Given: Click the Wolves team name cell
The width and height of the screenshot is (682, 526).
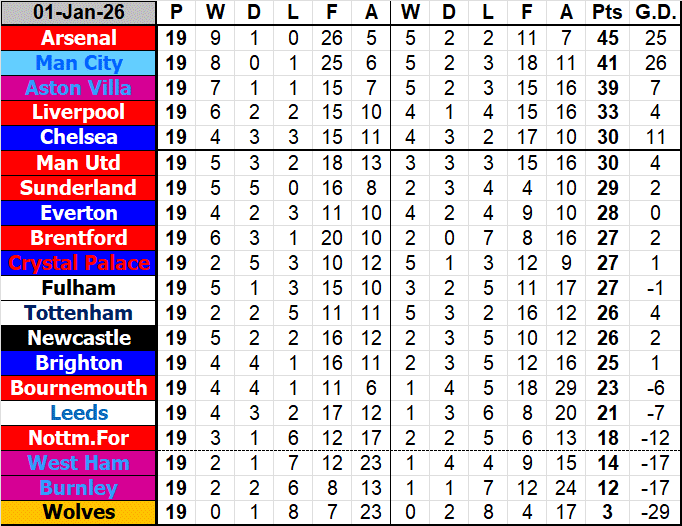Looking at the screenshot, I should pos(79,513).
